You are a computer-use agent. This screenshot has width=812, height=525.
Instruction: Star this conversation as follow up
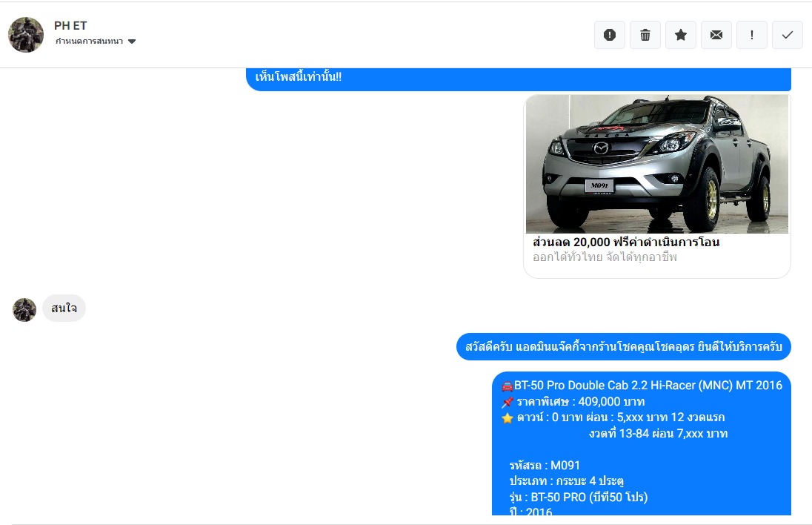pos(680,35)
